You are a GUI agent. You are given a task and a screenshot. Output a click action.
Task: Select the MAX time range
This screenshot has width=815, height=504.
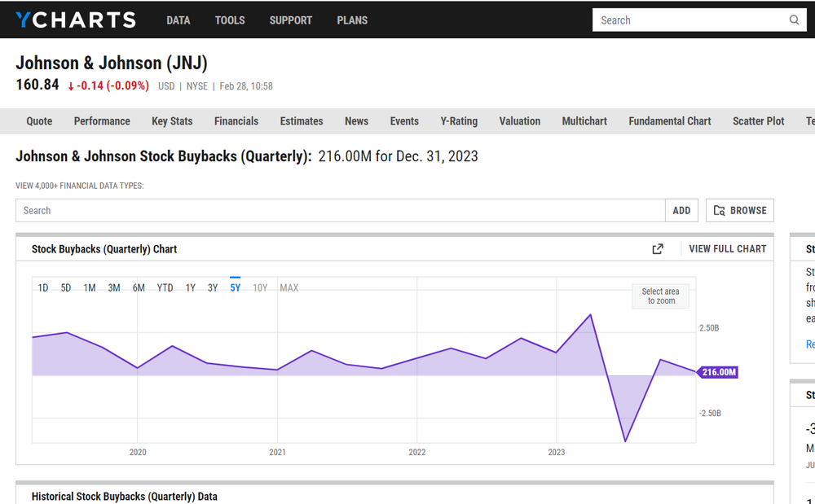tap(289, 287)
